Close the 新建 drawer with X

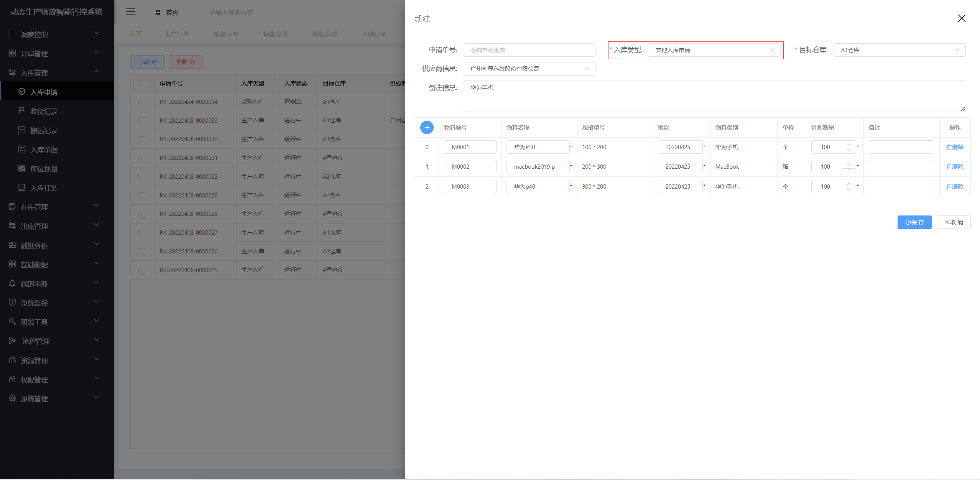pos(962,18)
